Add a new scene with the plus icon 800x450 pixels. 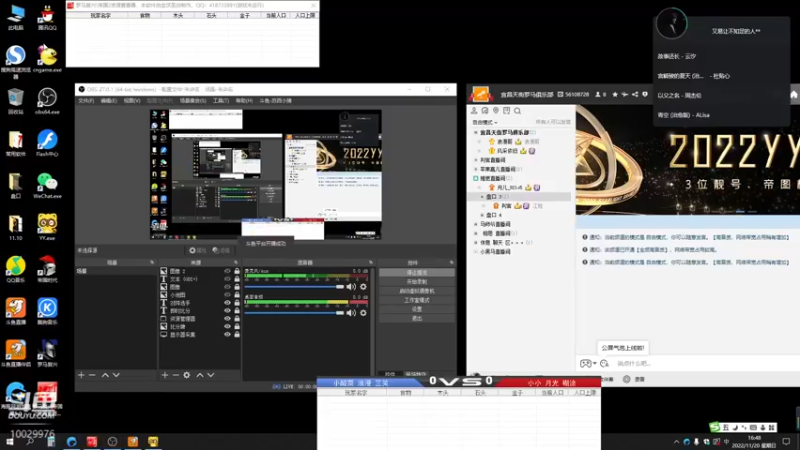tap(81, 375)
